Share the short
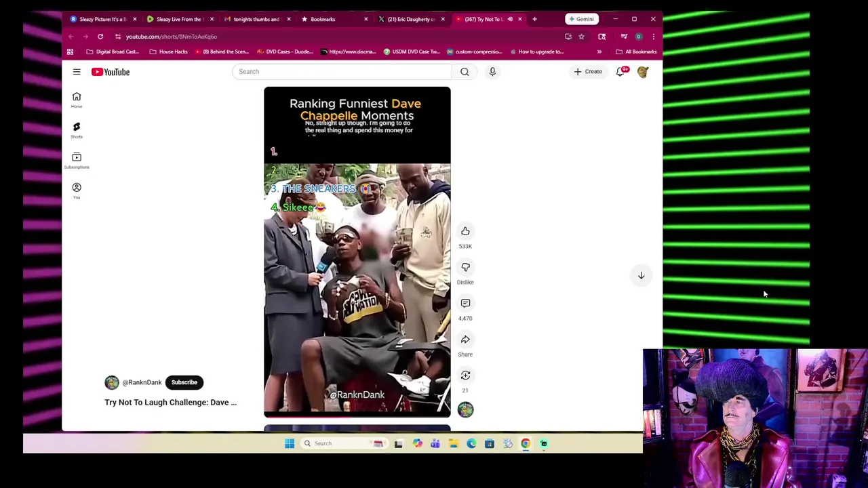This screenshot has height=488, width=868. [465, 339]
